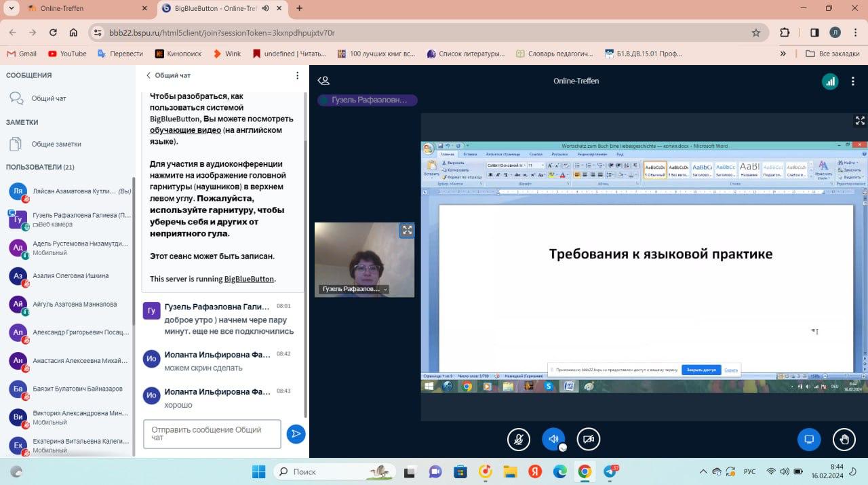Open the session options menu at top right
Screen dimensions: 868x485
(852, 81)
